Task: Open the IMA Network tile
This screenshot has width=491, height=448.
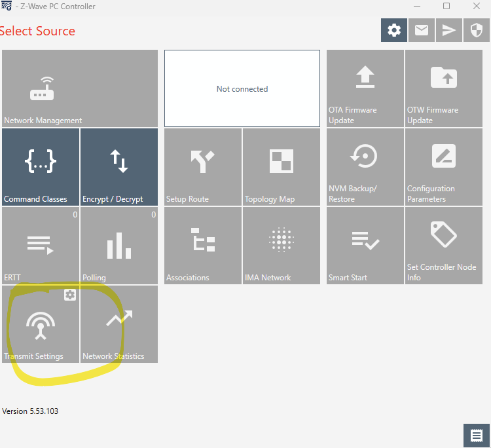Action: click(282, 246)
